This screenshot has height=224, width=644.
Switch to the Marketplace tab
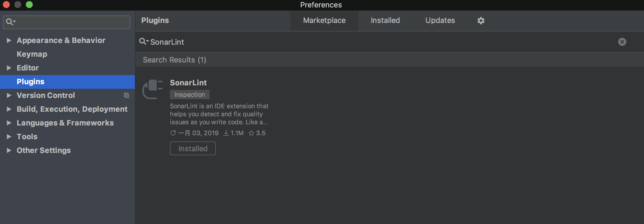click(324, 21)
